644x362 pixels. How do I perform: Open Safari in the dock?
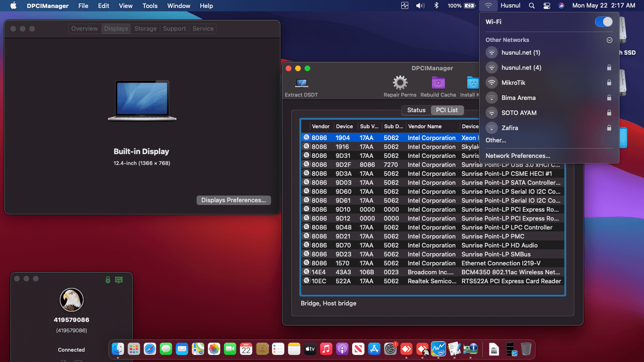150,349
